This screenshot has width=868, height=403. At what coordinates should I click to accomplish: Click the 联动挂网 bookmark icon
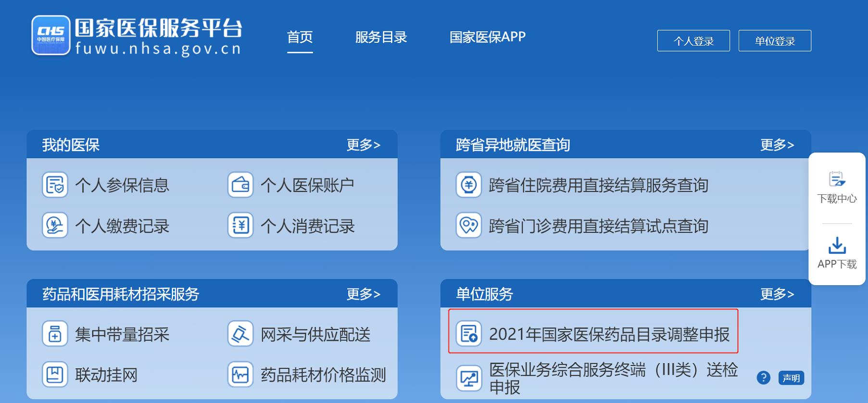click(x=55, y=375)
